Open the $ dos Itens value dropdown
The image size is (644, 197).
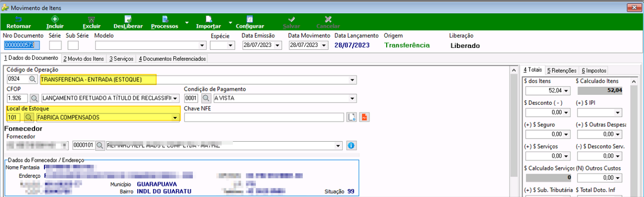click(x=566, y=90)
